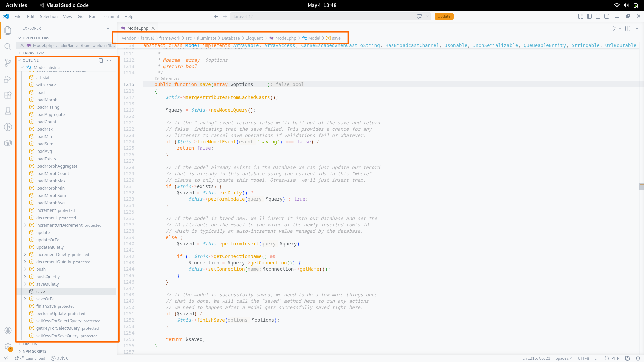Collapse the Model abstract class node
Viewport: 644px width, 362px height.
click(22, 67)
